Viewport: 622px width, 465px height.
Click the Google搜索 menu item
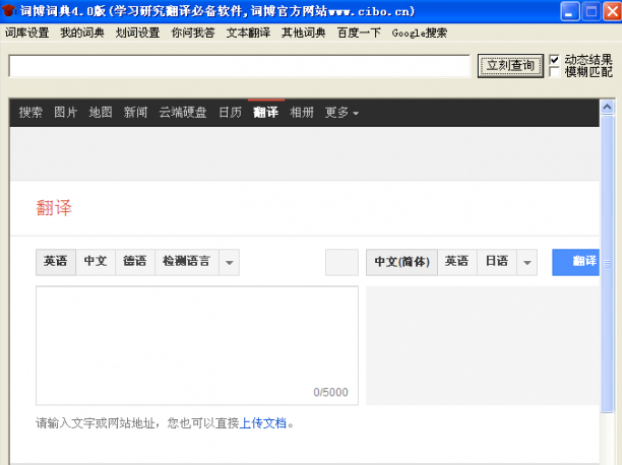419,33
